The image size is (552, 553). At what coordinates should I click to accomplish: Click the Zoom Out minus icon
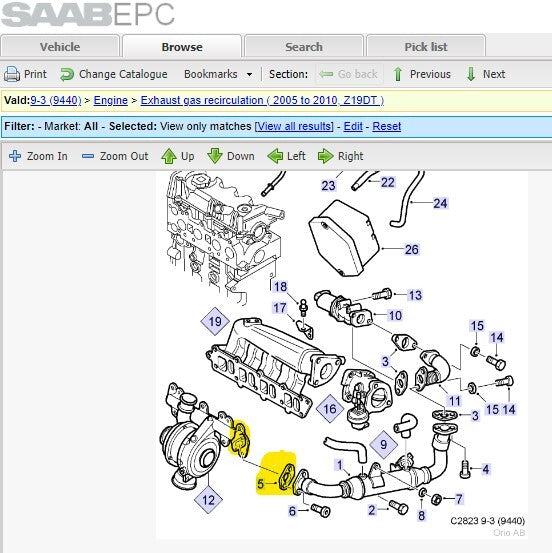[x=88, y=156]
